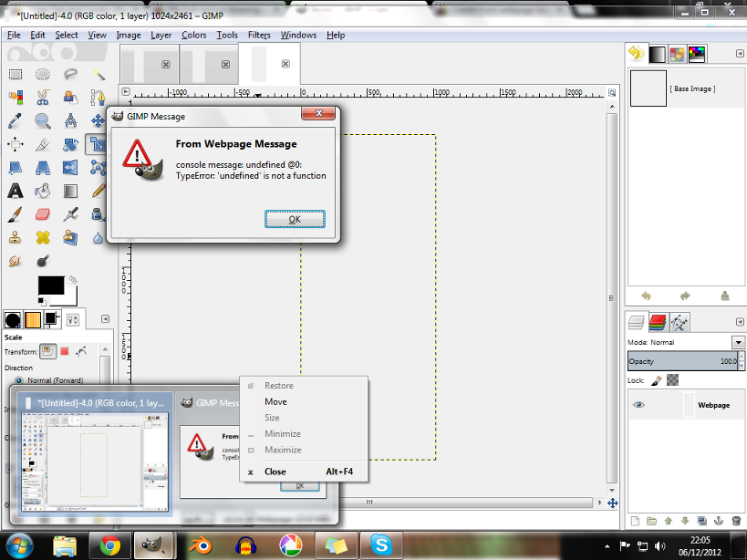Open tab menu of tool options dock
This screenshot has width=747, height=560.
(x=105, y=318)
